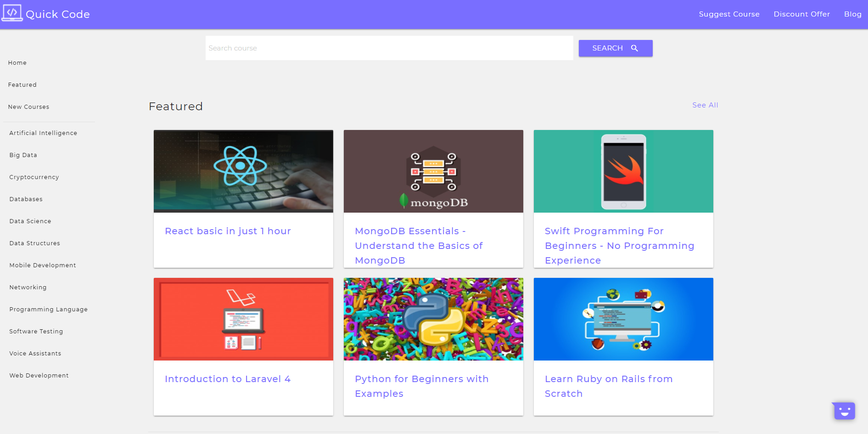This screenshot has width=868, height=434.
Task: Open the Cryptocurrency category
Action: [x=34, y=177]
